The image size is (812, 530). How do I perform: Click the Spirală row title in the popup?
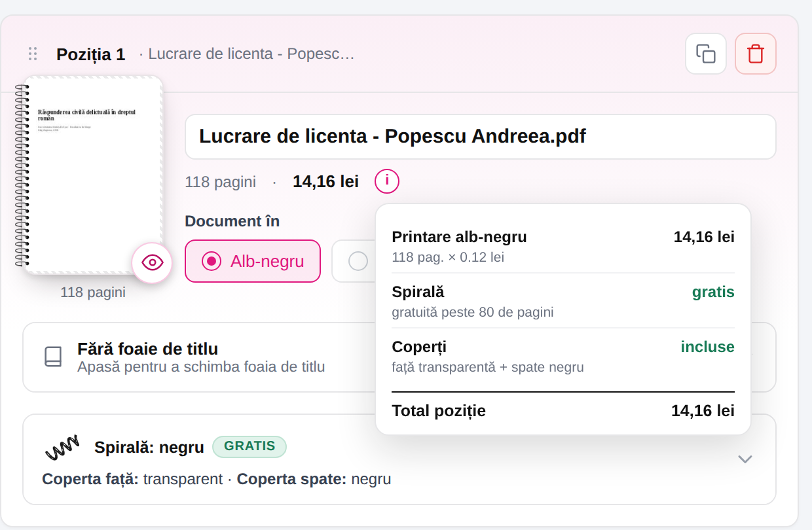pyautogui.click(x=418, y=292)
